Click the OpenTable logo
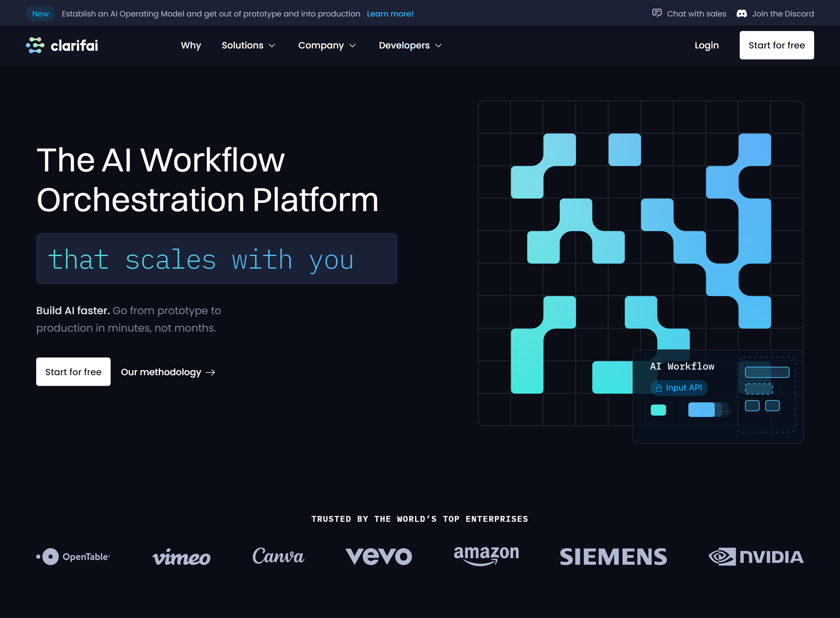Screen dimensions: 840x618 pyautogui.click(x=73, y=557)
